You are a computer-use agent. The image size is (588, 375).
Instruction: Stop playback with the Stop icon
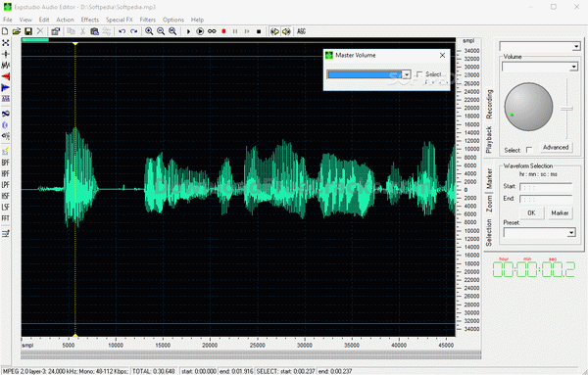pos(259,31)
